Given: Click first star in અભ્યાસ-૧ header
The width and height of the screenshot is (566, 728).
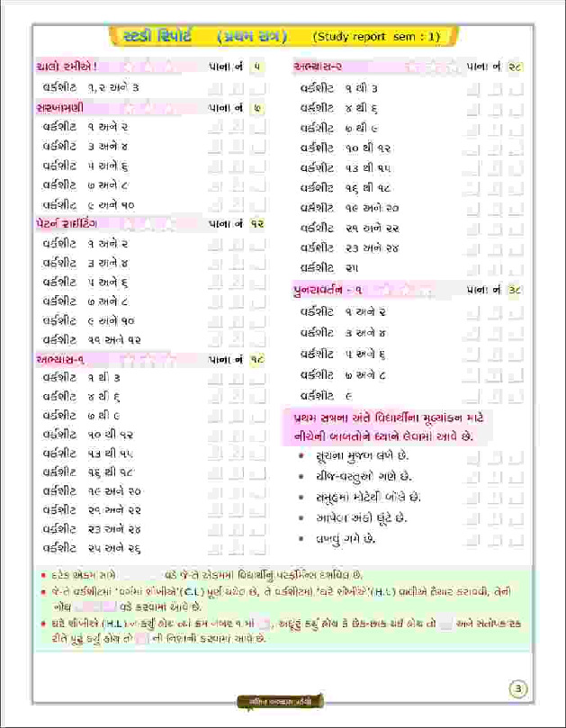Looking at the screenshot, I should [129, 358].
